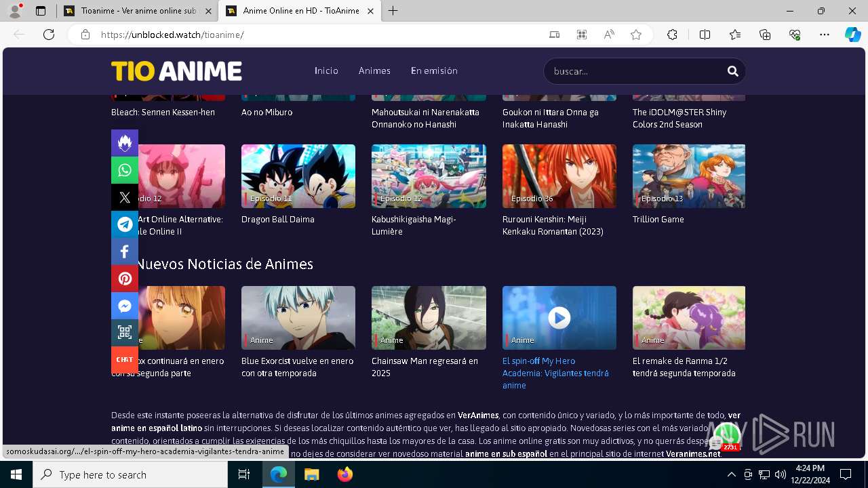Open Ao no Miburo link
This screenshot has height=488, width=868.
tap(267, 113)
